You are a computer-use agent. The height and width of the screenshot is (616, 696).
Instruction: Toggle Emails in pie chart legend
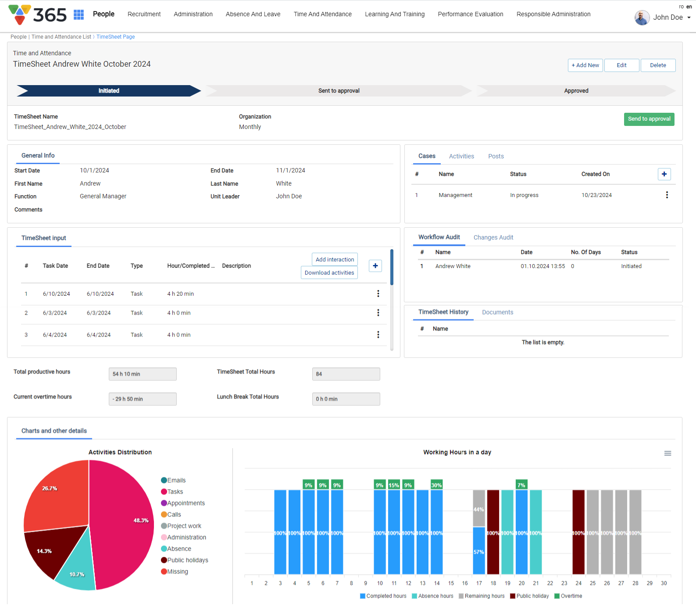coord(176,480)
